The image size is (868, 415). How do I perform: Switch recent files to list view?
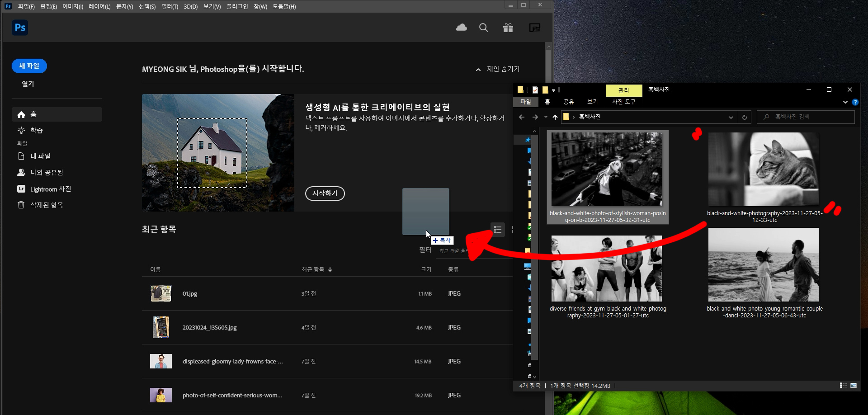[498, 230]
